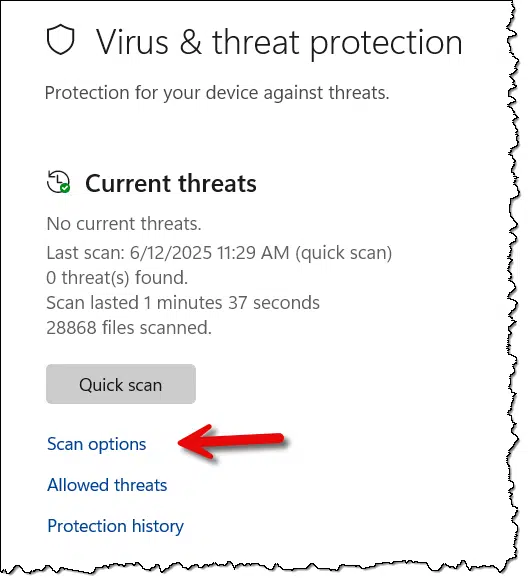
Task: Click the 'Scan lasted 1 minutes 37 seconds' text
Action: tap(183, 303)
